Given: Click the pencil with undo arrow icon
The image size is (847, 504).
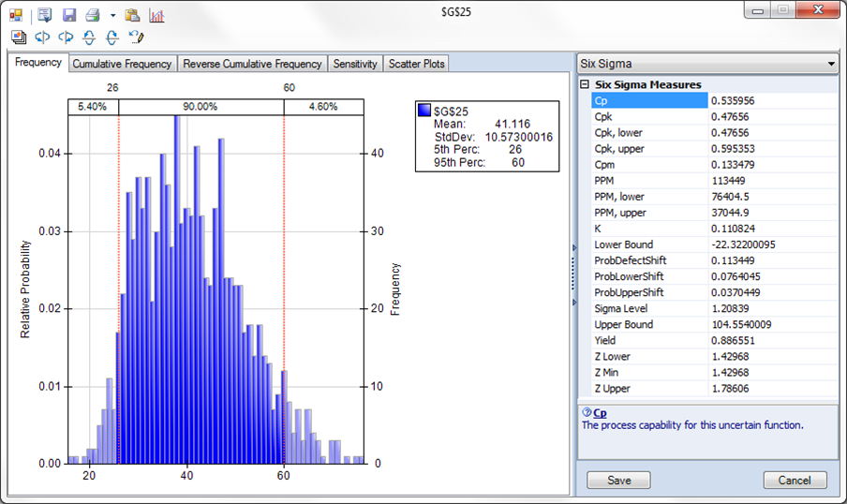Looking at the screenshot, I should [x=136, y=37].
